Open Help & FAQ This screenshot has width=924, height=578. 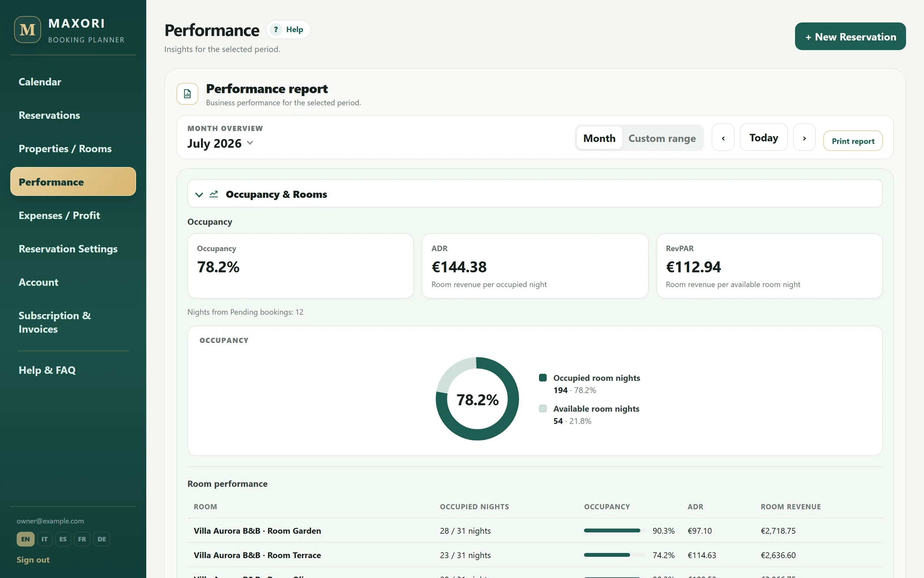coord(73,370)
